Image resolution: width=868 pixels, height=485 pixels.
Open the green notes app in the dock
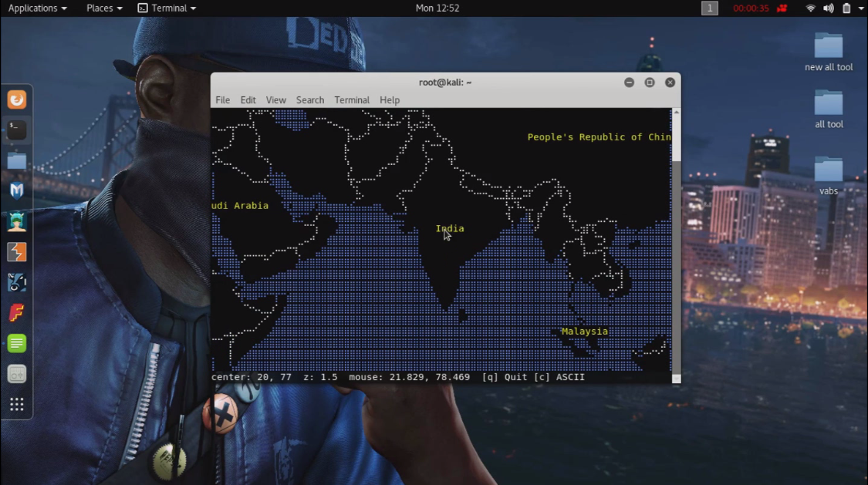coord(17,343)
